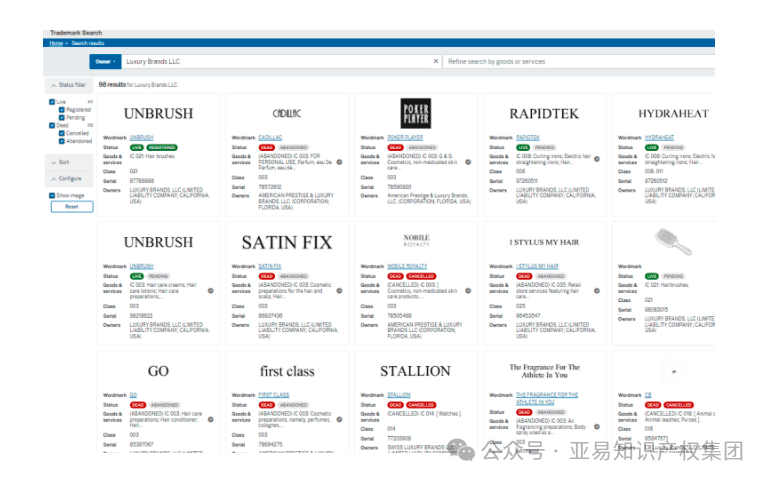Open GO wordmark link
Screen dimensions: 768x481
tap(133, 395)
